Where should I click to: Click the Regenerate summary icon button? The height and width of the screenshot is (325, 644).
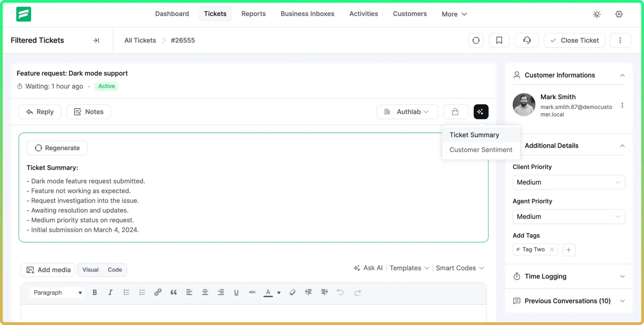38,148
